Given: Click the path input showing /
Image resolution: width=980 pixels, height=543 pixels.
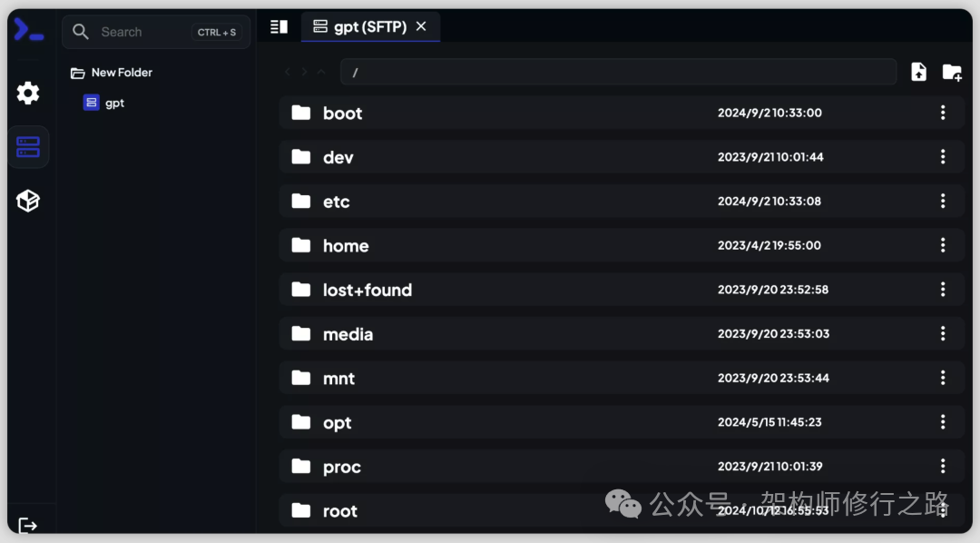Looking at the screenshot, I should [617, 73].
